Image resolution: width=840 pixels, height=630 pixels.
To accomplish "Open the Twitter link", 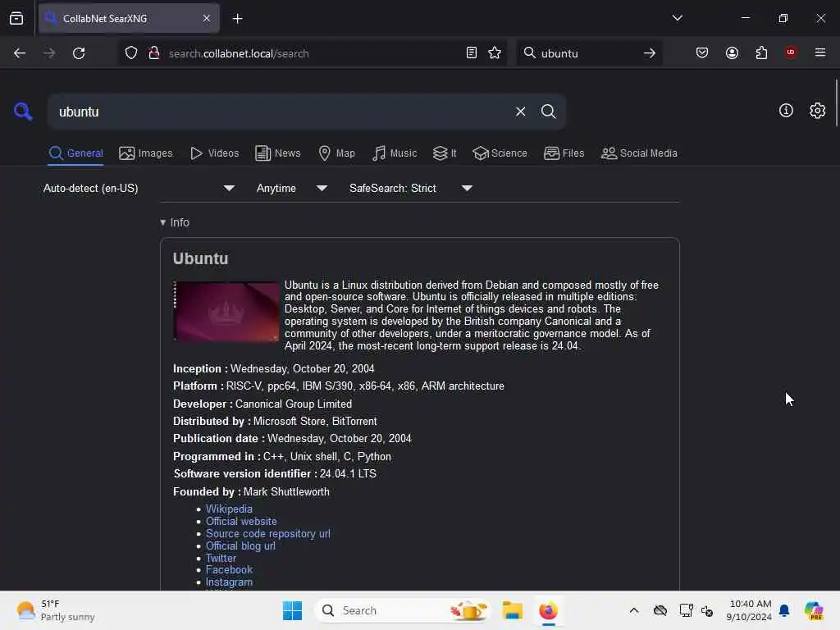I will pos(221,558).
